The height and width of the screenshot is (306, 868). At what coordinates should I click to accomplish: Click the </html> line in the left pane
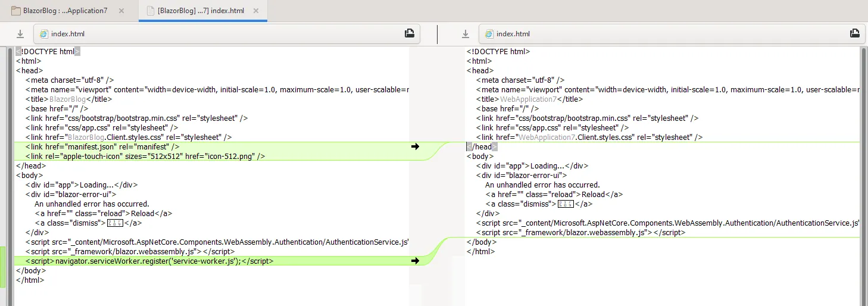click(30, 280)
